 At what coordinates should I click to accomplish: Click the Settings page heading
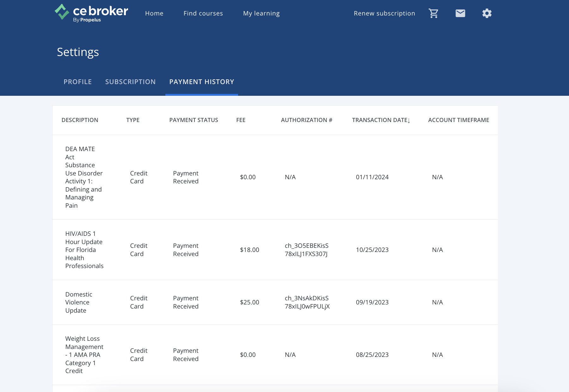coord(78,52)
